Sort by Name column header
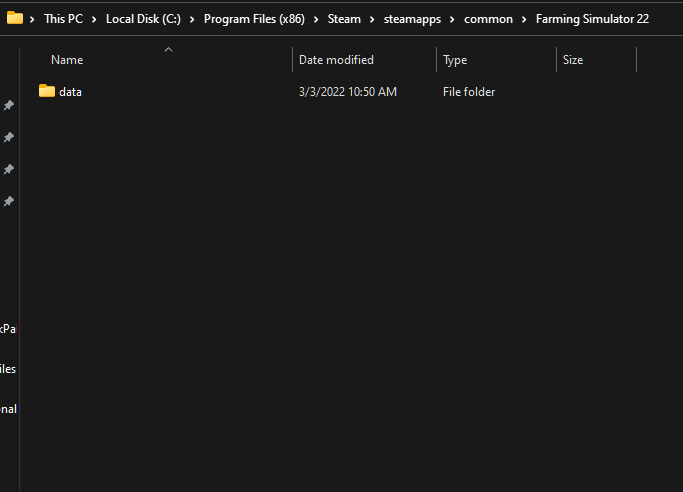 pyautogui.click(x=67, y=60)
